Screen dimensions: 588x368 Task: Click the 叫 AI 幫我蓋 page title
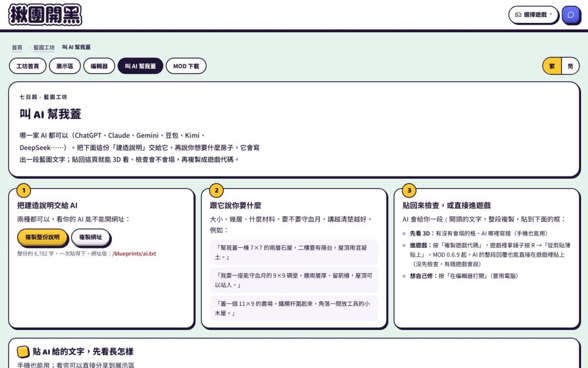[51, 114]
